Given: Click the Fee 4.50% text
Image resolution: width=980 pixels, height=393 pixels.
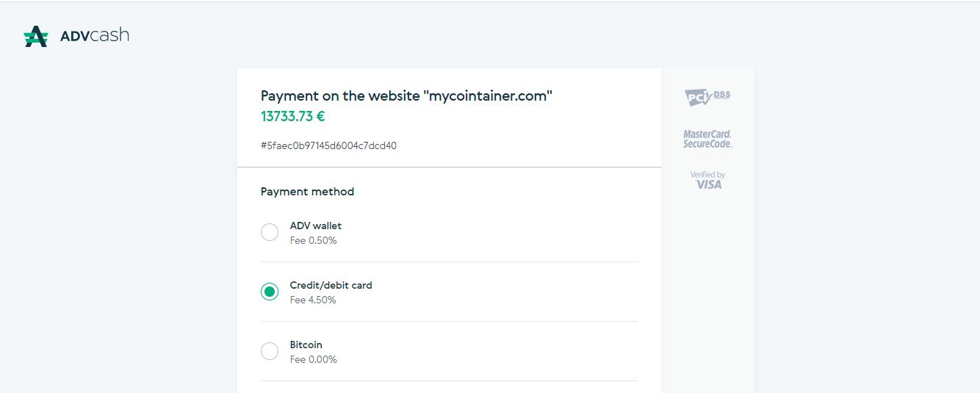Looking at the screenshot, I should click(x=313, y=300).
